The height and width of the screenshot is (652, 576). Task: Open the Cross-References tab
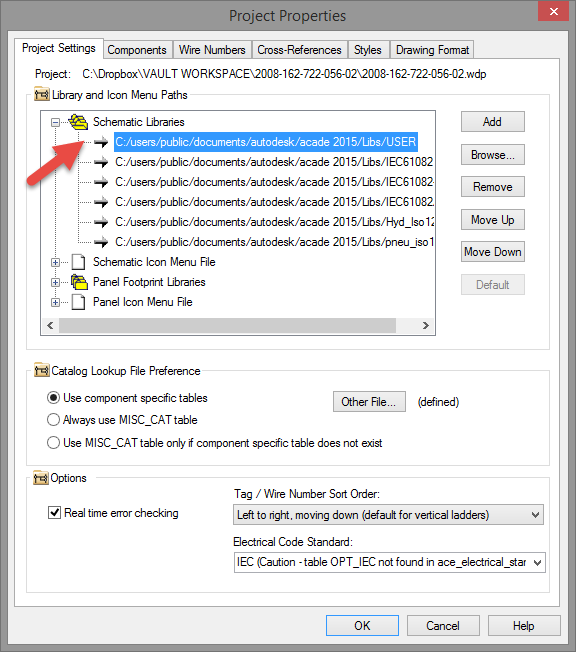[299, 50]
